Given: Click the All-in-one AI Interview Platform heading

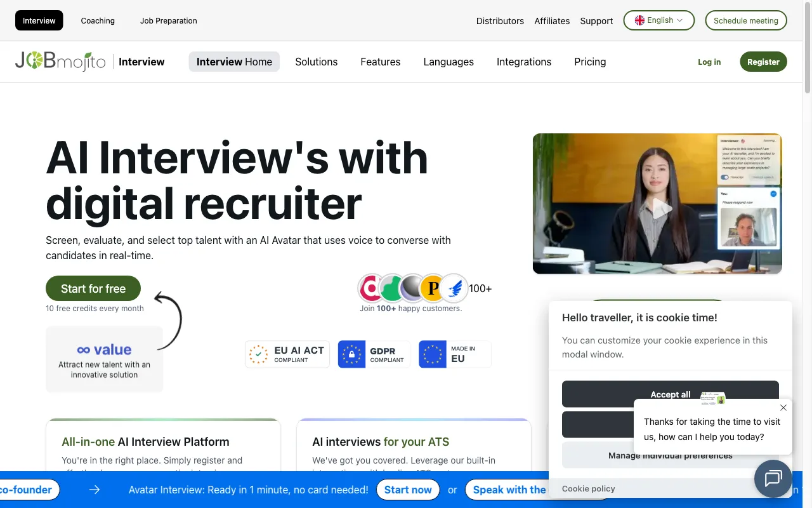Looking at the screenshot, I should (145, 441).
